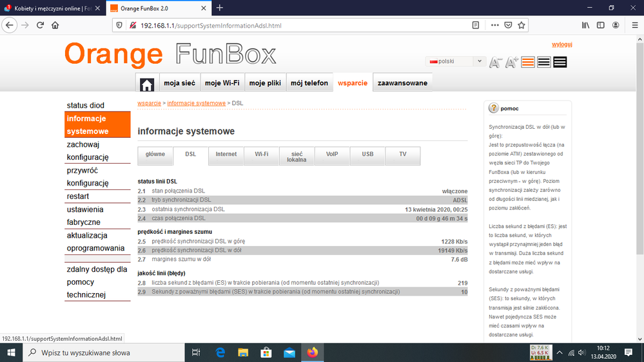This screenshot has width=644, height=362.
Task: Switch to the Wi-Fi information tab
Action: pos(262,155)
